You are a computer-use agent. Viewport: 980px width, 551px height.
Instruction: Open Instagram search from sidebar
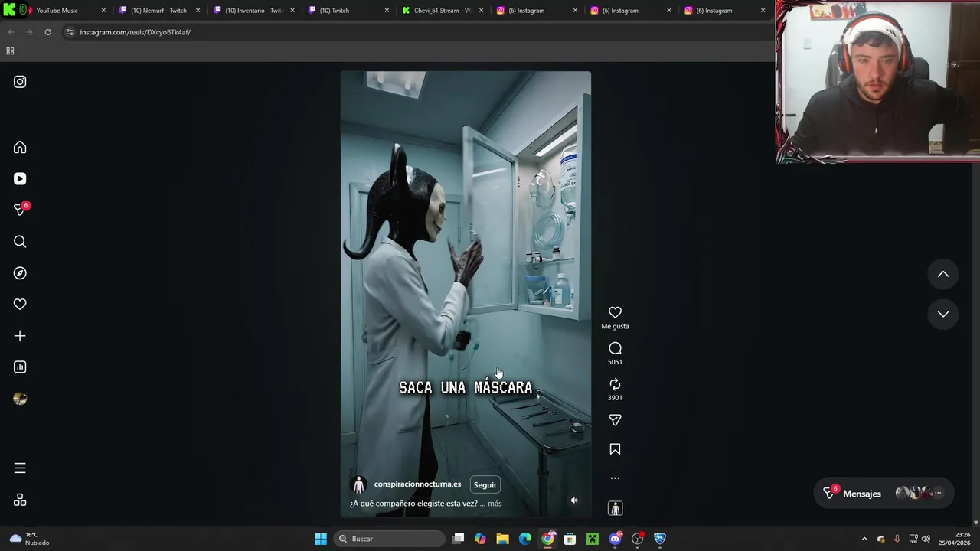[20, 242]
